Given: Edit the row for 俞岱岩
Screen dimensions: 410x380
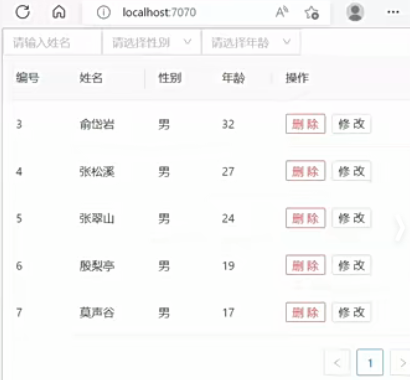Looking at the screenshot, I should click(x=351, y=124).
